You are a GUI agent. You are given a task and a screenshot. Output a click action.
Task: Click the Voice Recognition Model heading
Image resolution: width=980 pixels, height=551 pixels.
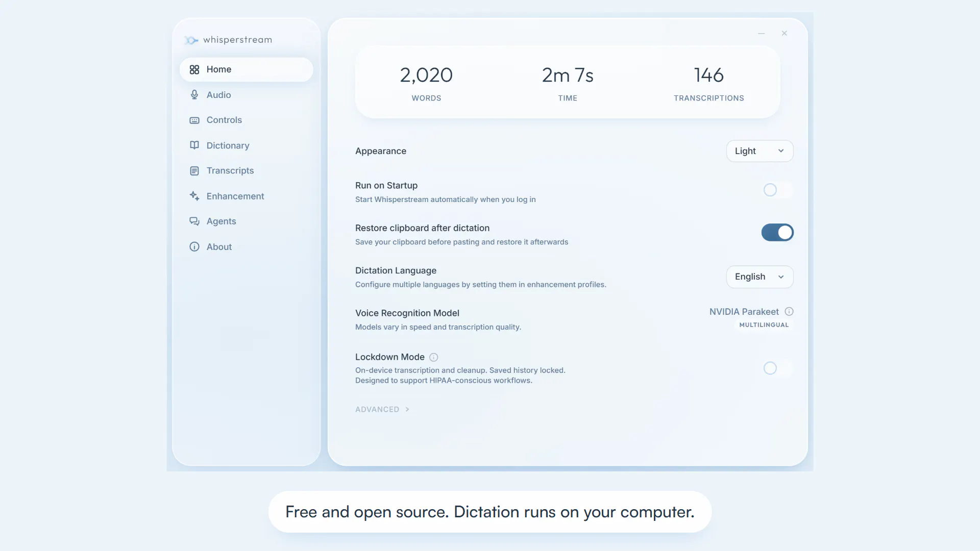pos(407,313)
